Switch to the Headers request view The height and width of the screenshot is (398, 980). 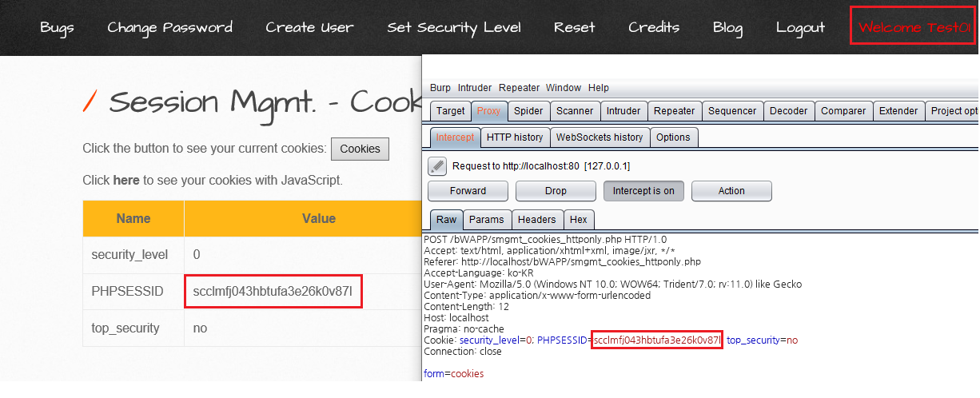pos(536,220)
